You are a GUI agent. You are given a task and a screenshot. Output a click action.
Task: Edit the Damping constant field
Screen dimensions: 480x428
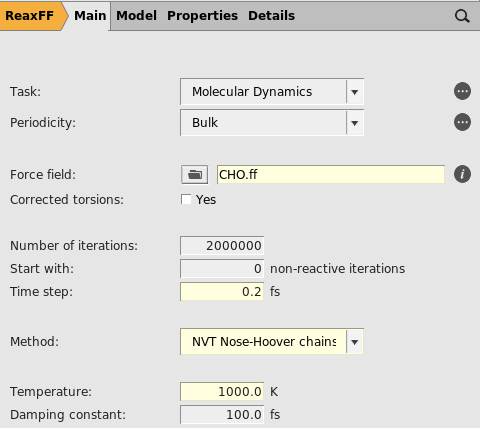click(x=222, y=415)
